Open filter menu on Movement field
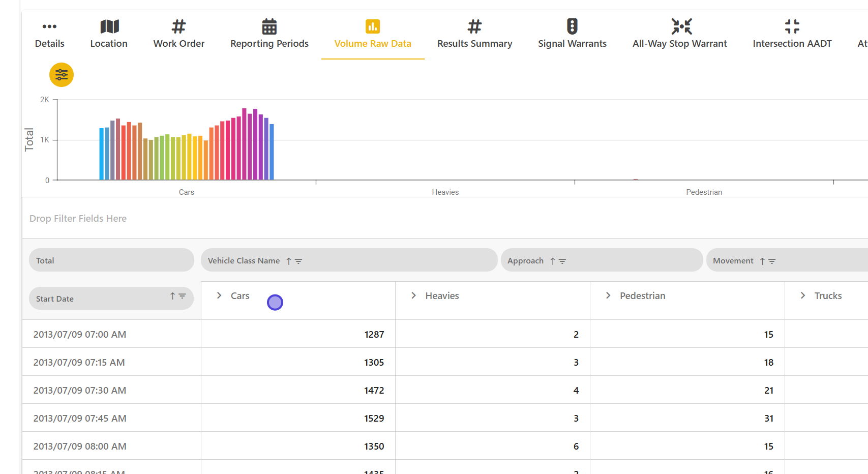This screenshot has height=474, width=868. 772,261
